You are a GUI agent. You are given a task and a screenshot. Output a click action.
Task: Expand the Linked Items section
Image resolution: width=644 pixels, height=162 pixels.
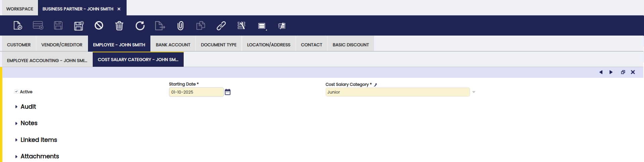39,140
